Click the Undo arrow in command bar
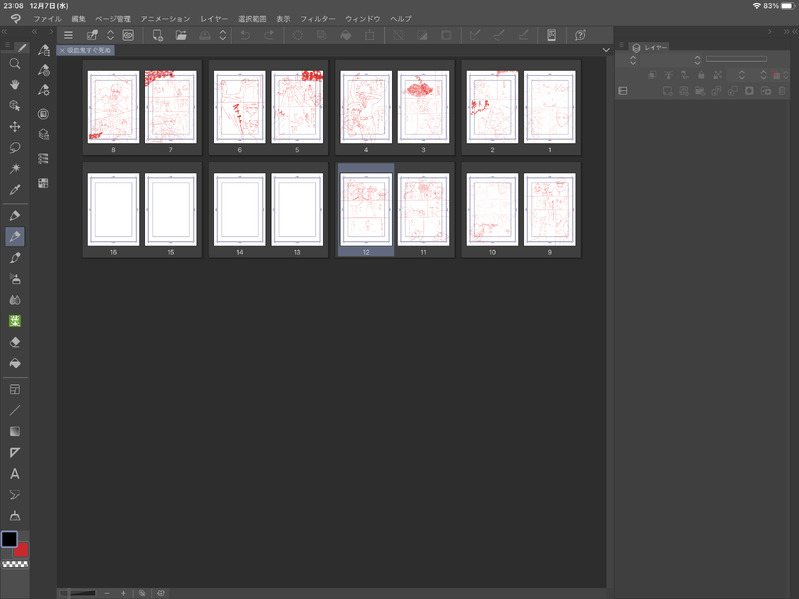799x599 pixels. 245,35
